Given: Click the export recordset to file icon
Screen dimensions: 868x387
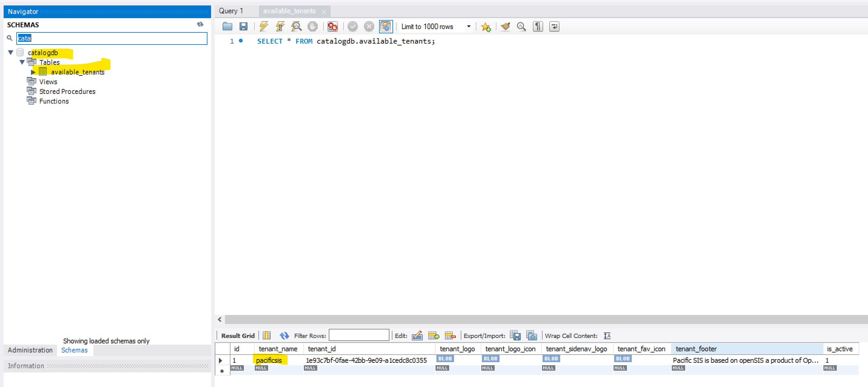Looking at the screenshot, I should coord(515,336).
